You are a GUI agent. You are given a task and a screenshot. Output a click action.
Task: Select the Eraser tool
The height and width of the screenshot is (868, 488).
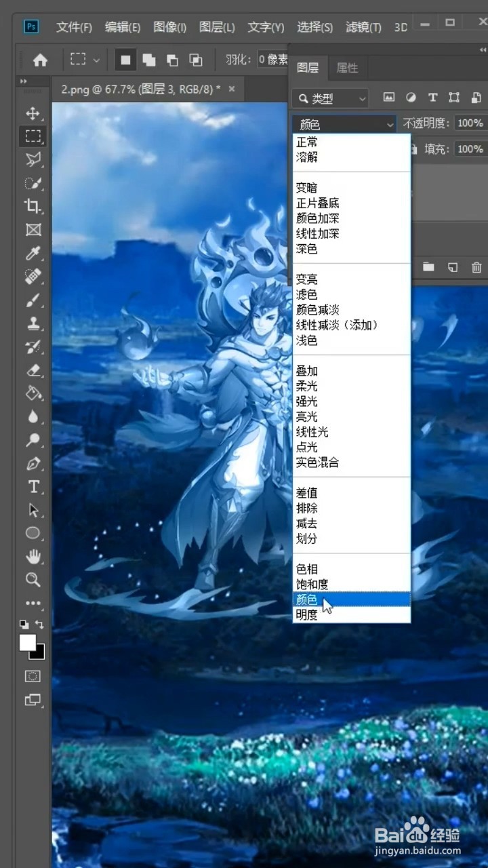coord(33,370)
